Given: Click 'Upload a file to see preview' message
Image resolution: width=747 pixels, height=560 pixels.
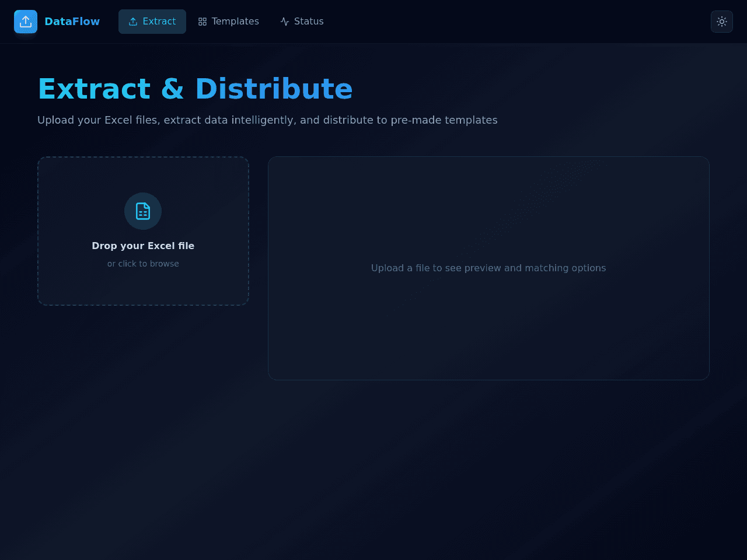Looking at the screenshot, I should coord(488,268).
